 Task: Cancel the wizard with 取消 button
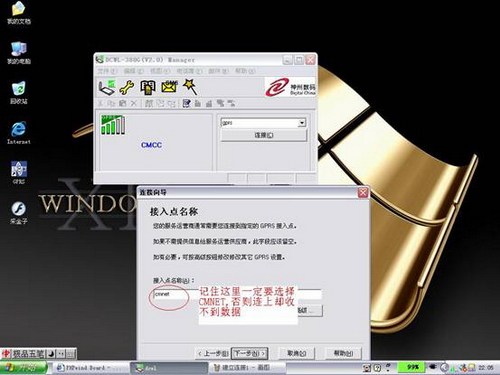point(296,353)
